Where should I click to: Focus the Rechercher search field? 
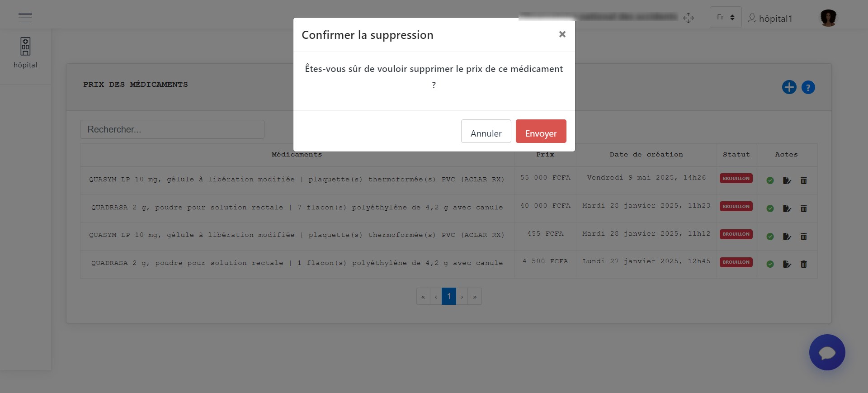pyautogui.click(x=172, y=129)
